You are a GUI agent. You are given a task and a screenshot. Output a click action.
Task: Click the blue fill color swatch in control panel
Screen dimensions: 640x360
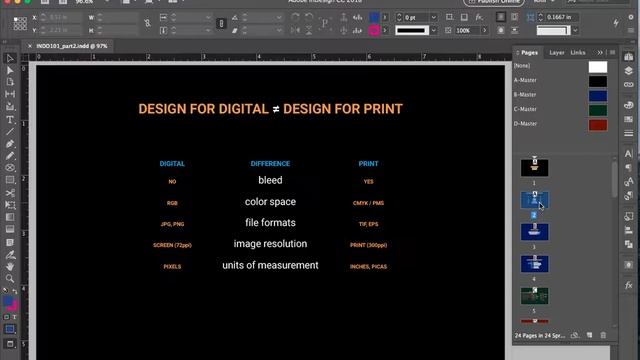(374, 17)
